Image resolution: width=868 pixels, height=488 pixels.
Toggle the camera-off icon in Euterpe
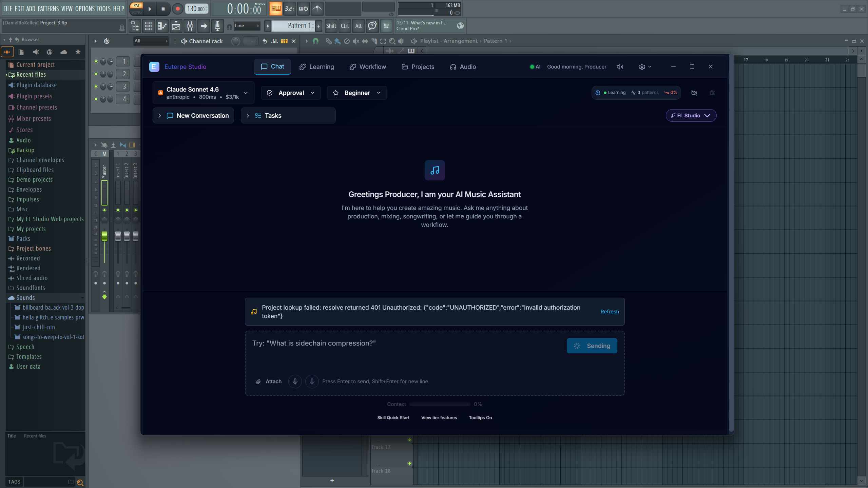(694, 93)
